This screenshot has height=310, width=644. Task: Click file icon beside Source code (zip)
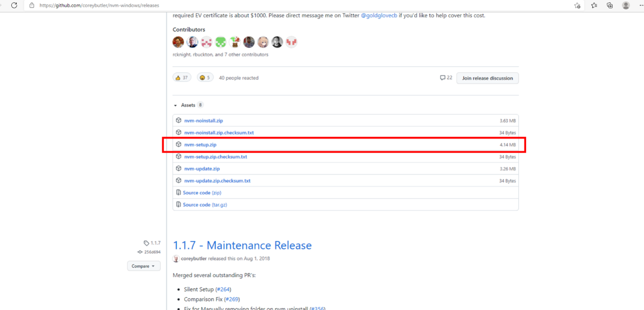(x=178, y=193)
